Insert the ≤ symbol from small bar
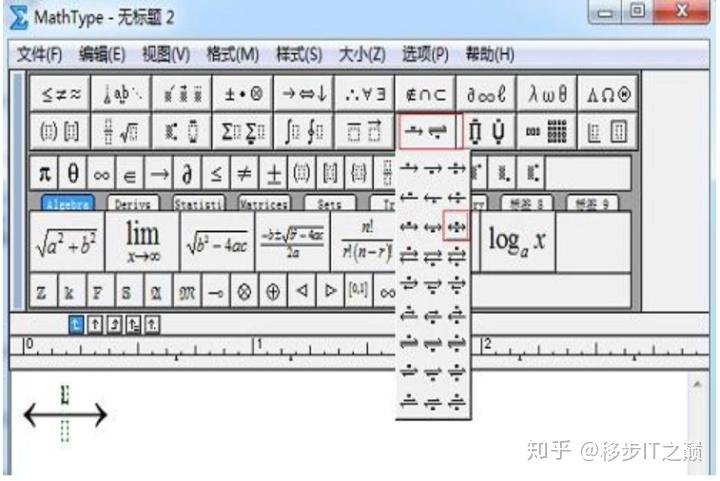Viewport: 720px width, 481px height. pyautogui.click(x=216, y=173)
